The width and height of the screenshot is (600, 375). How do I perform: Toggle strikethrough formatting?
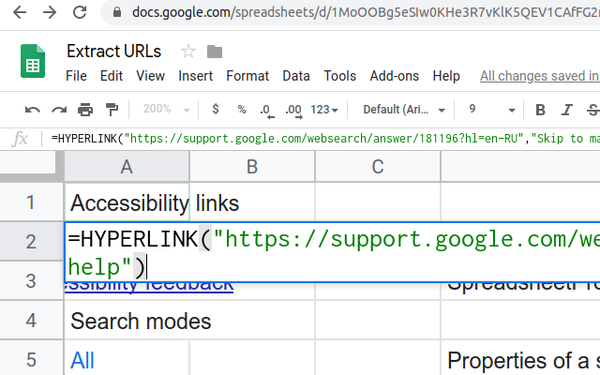(593, 110)
